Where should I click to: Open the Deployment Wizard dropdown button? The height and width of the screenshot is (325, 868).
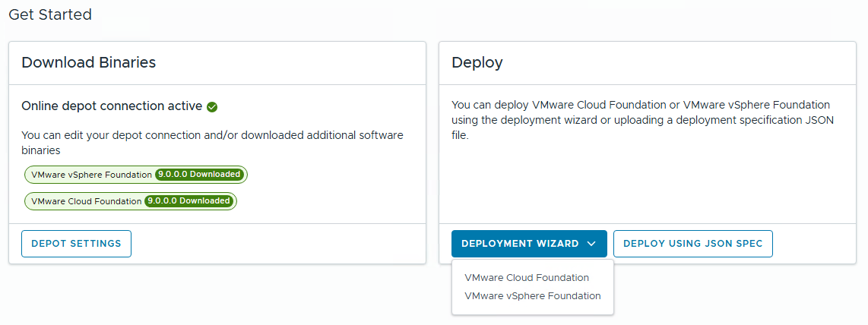(528, 244)
